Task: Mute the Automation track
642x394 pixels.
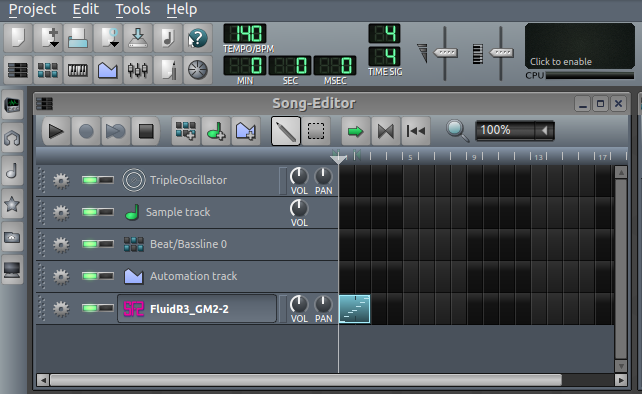Action: click(x=90, y=276)
